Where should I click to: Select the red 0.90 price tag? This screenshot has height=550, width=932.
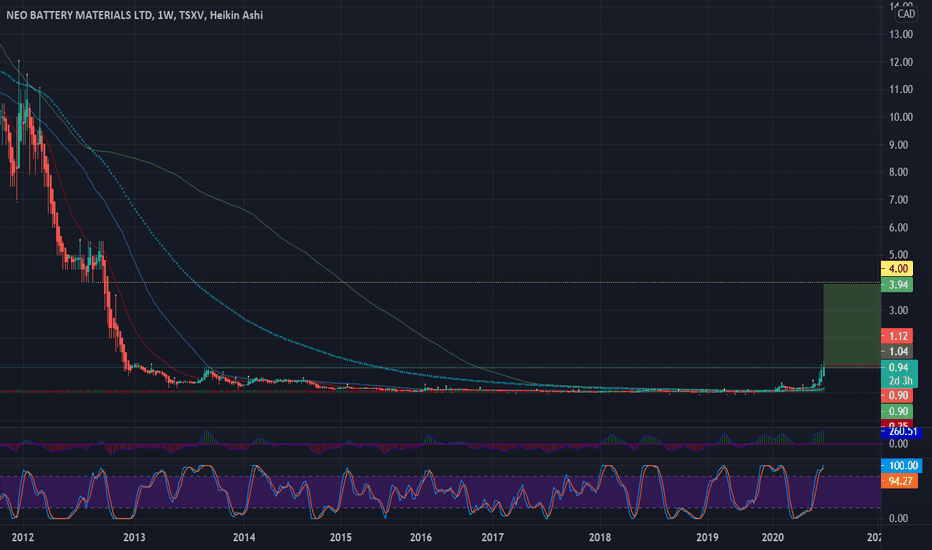897,395
